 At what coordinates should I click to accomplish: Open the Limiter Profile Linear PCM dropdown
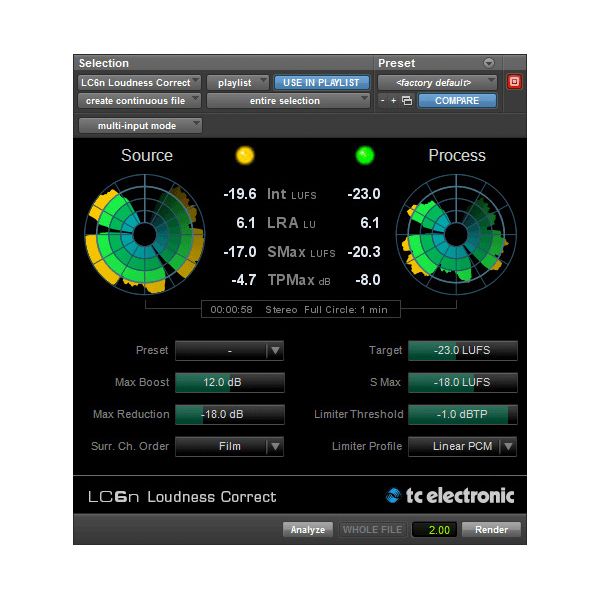click(462, 446)
